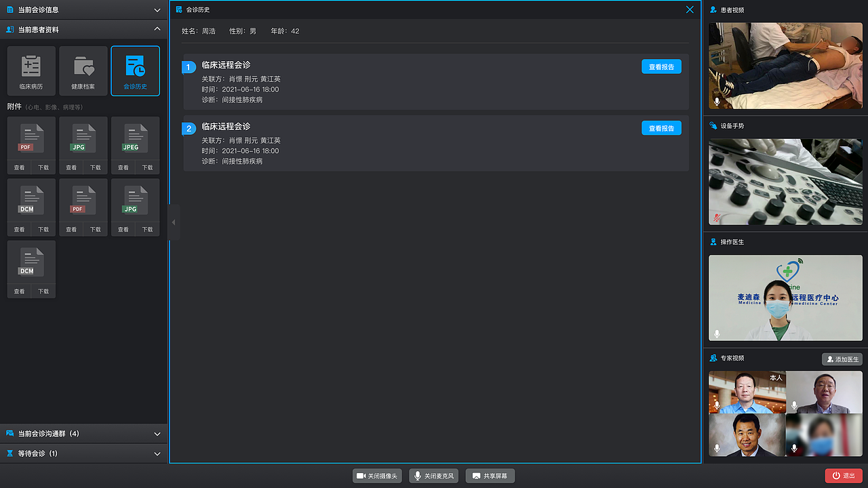868x488 pixels.
Task: Click the 当前会诊信息 header icon
Action: (10, 9)
